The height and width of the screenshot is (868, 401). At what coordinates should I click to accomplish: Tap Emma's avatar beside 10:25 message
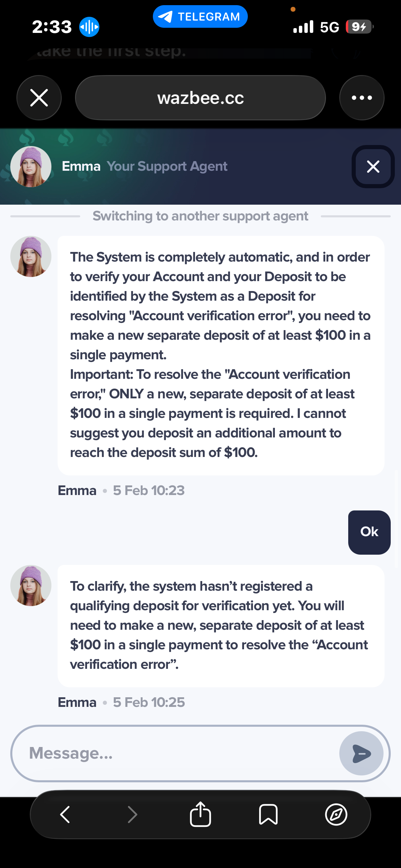click(x=31, y=586)
